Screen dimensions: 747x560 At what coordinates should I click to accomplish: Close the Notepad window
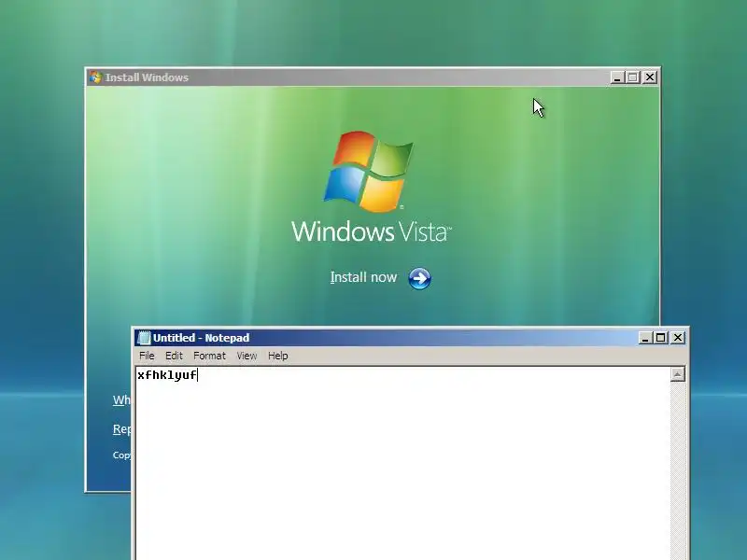pos(678,338)
